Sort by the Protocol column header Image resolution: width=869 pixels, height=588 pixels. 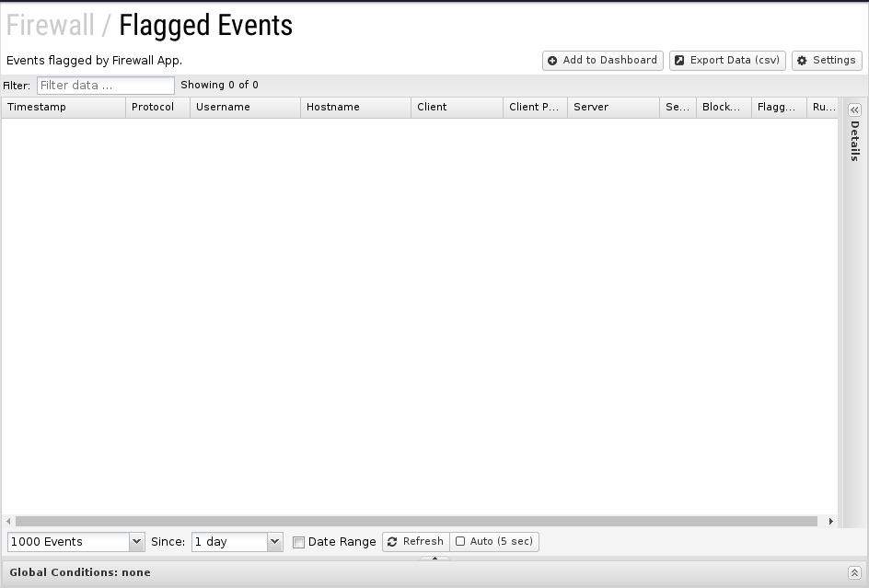pos(158,107)
